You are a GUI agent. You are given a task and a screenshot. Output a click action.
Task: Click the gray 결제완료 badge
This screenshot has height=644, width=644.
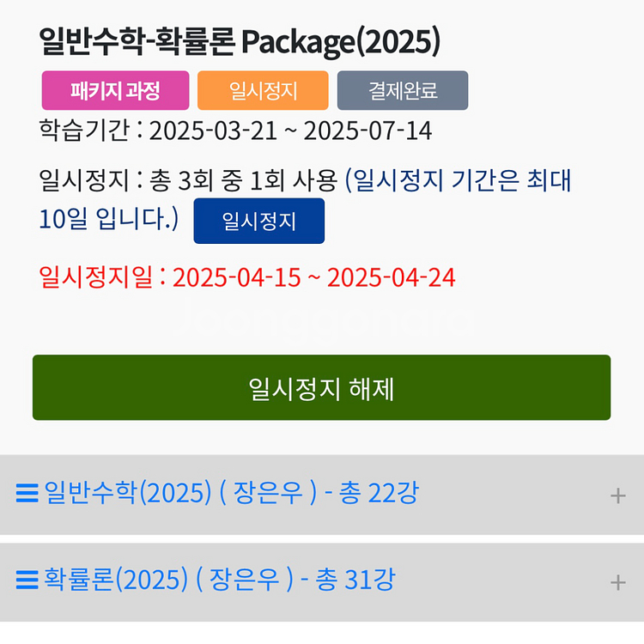(x=403, y=90)
